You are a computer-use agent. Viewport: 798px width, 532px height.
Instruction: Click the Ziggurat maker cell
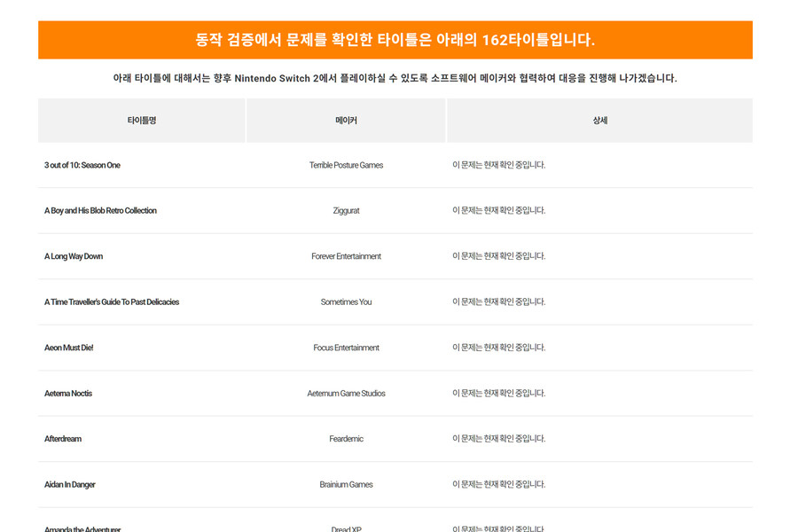click(x=346, y=211)
